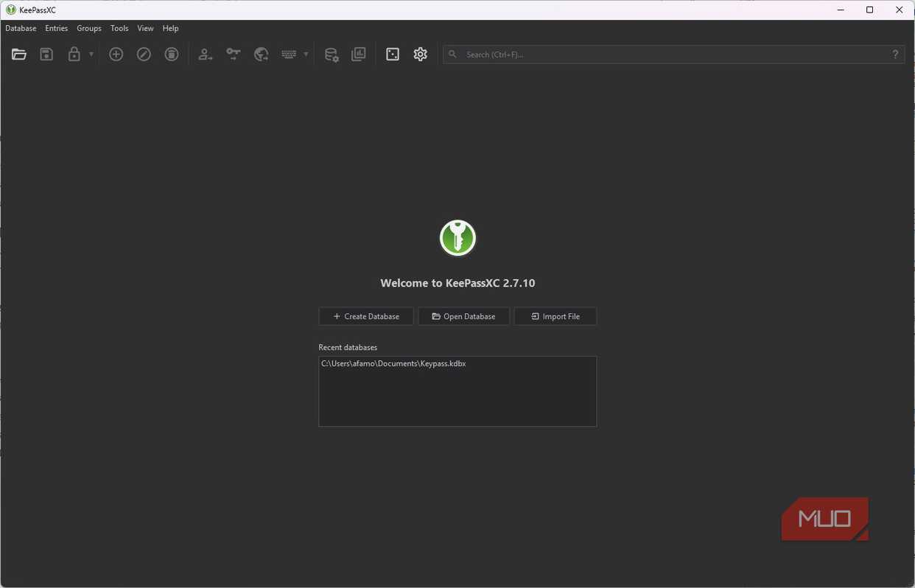Open the Database menu

21,28
